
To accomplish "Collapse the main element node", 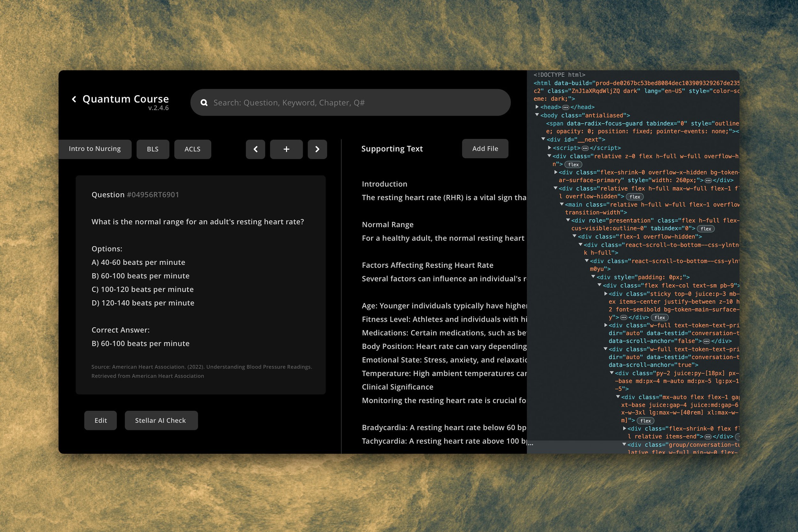I will 561,204.
